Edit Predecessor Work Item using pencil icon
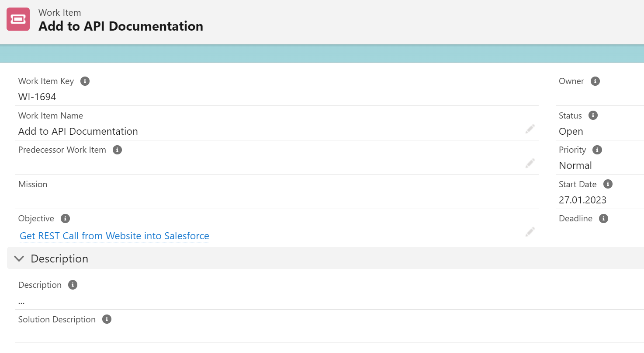Image resolution: width=644 pixels, height=353 pixels. tap(530, 164)
